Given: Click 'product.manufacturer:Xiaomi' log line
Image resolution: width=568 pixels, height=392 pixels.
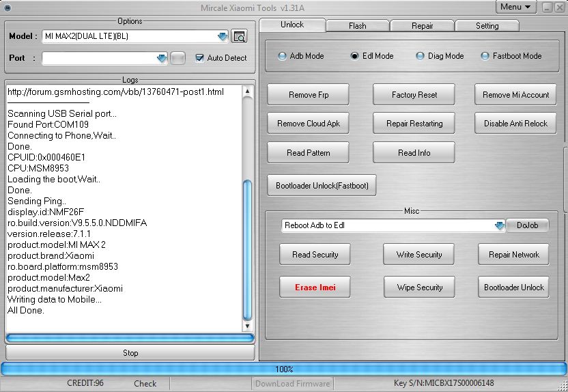Looking at the screenshot, I should (x=66, y=288).
